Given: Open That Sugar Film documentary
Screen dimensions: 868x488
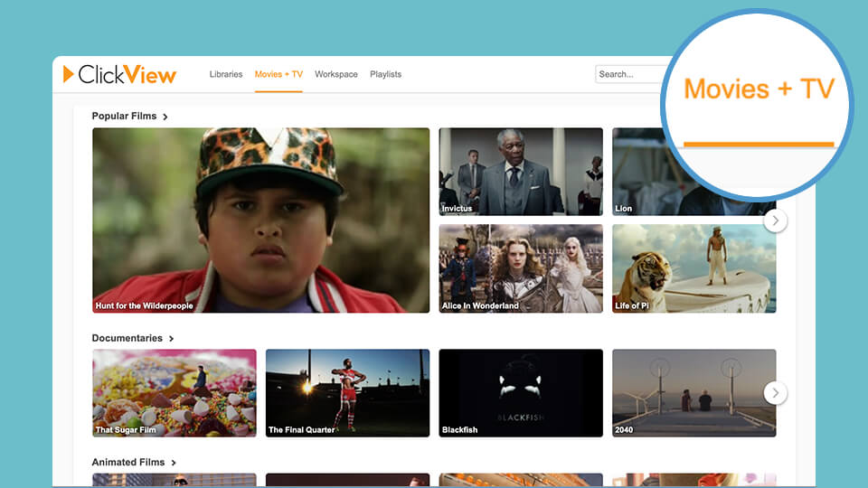Looking at the screenshot, I should 174,392.
